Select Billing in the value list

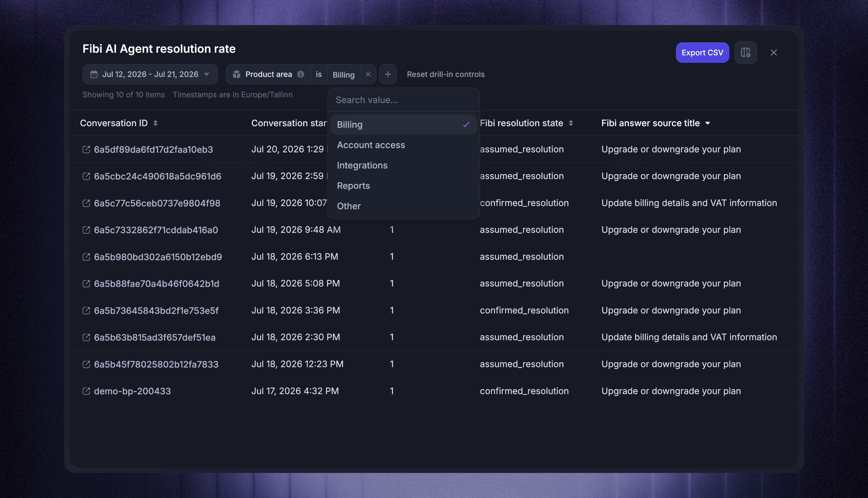click(404, 124)
